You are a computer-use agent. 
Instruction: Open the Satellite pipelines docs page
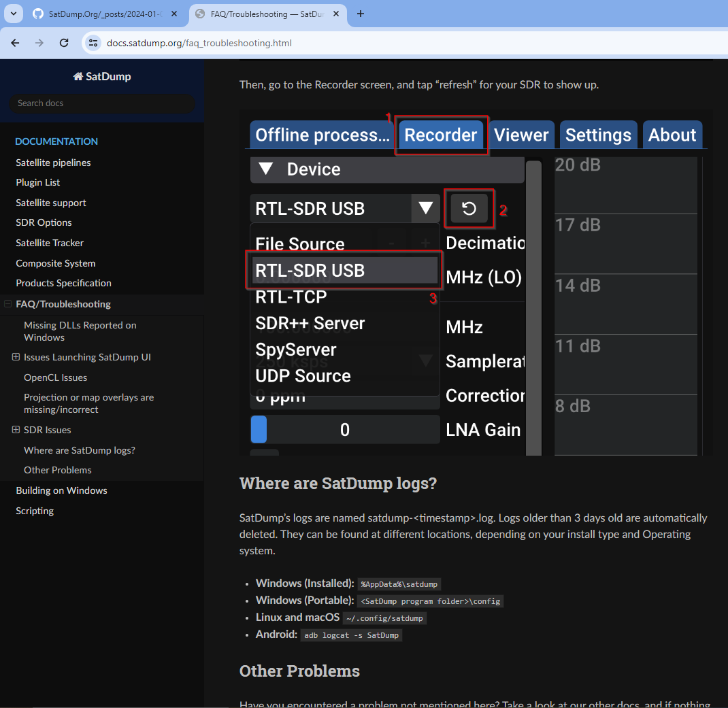click(x=53, y=163)
